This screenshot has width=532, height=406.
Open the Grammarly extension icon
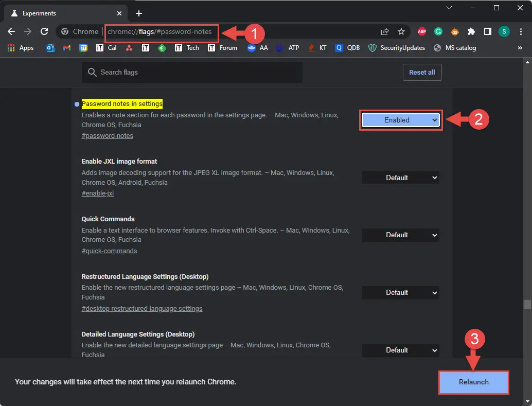[438, 31]
